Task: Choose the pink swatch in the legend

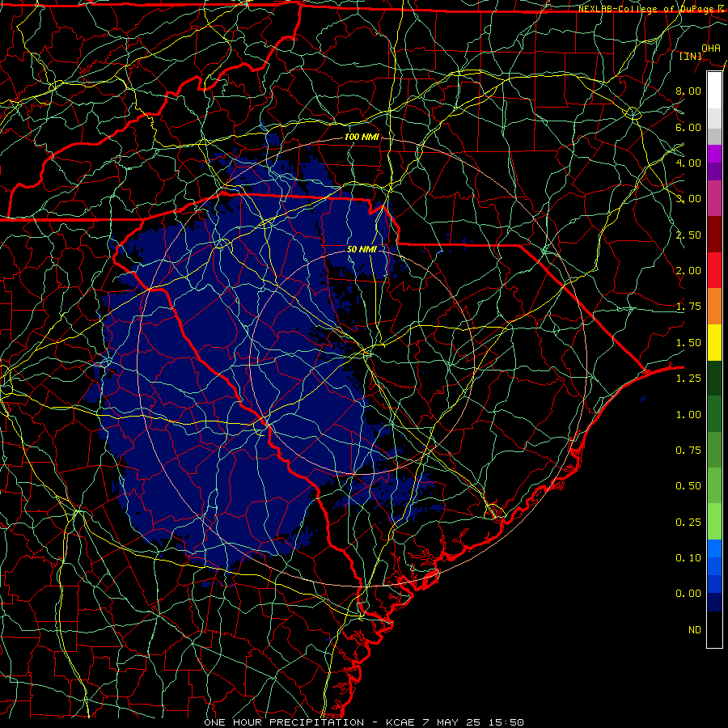Action: tap(714, 198)
